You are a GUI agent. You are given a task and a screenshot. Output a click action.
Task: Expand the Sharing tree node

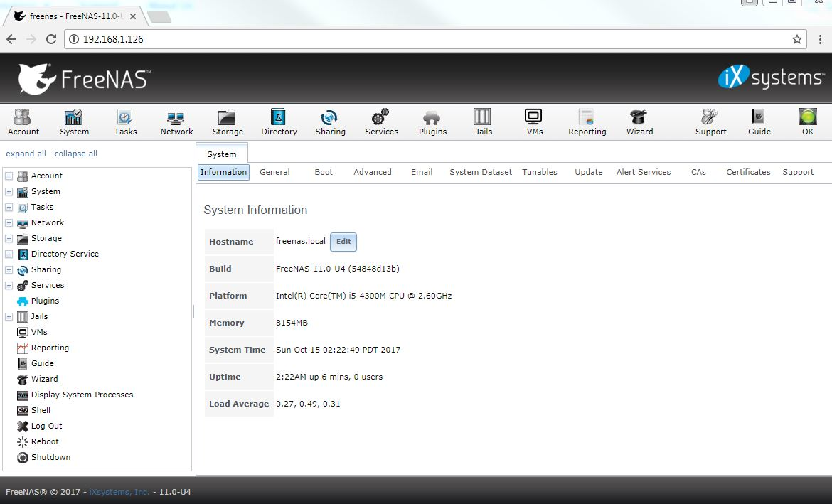(x=9, y=269)
